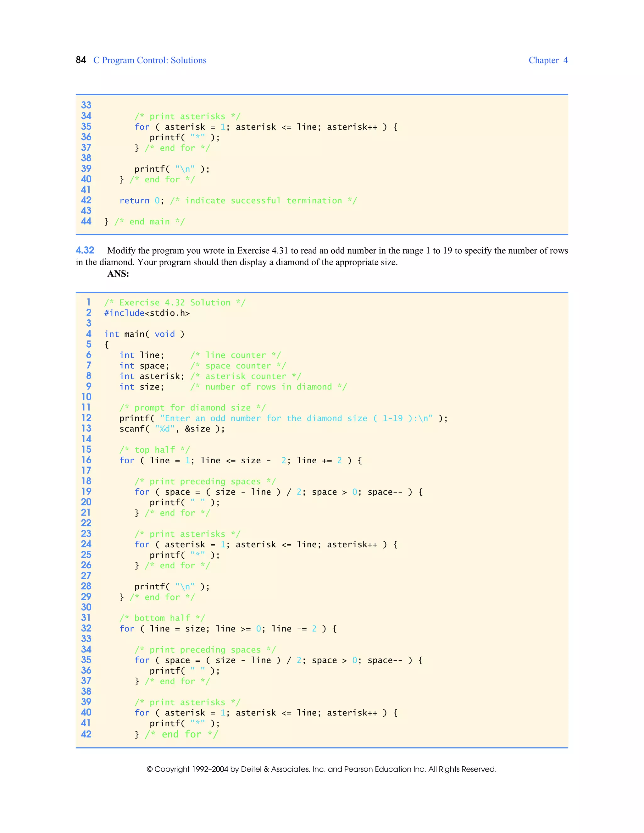Click the string 'Enter an odd number for the diamond size'
Screen dimensions: 644x833
266,418
